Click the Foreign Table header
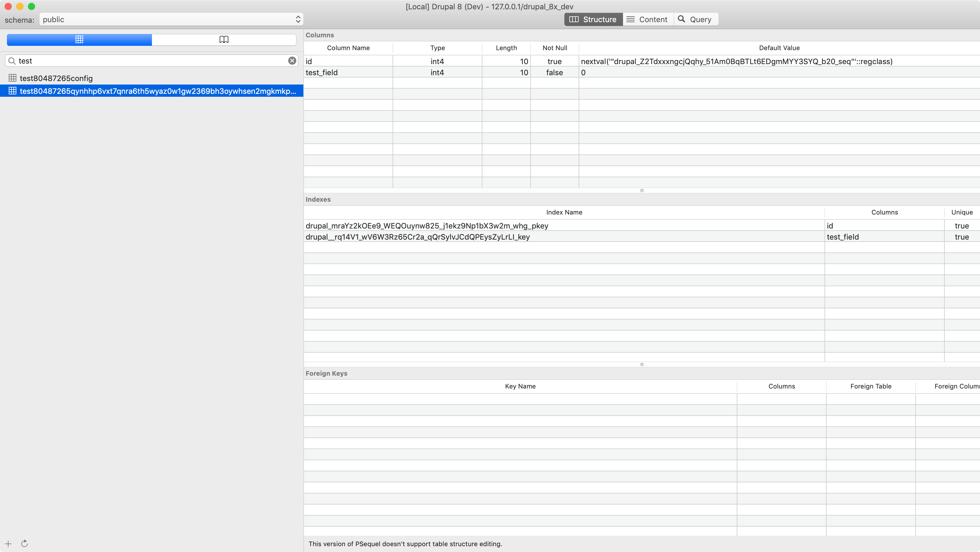The image size is (980, 552). point(871,386)
